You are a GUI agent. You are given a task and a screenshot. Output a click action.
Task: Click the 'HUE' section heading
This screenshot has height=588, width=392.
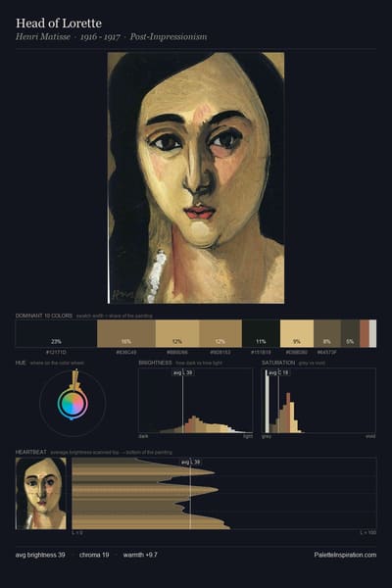[x=21, y=363]
